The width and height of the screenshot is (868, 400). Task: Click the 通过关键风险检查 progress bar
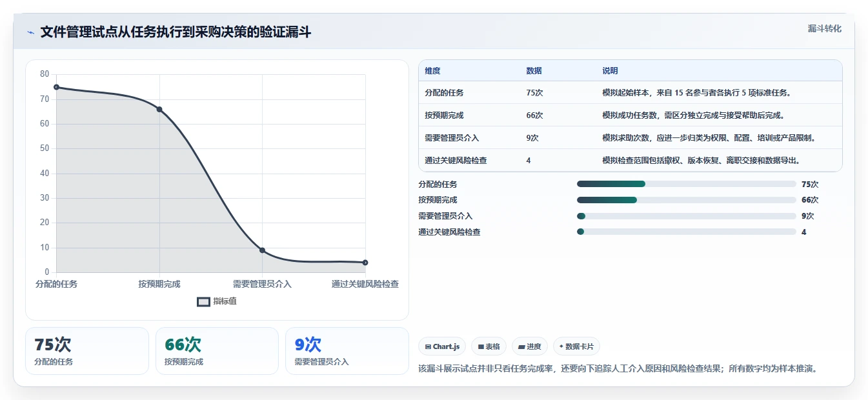(x=686, y=232)
